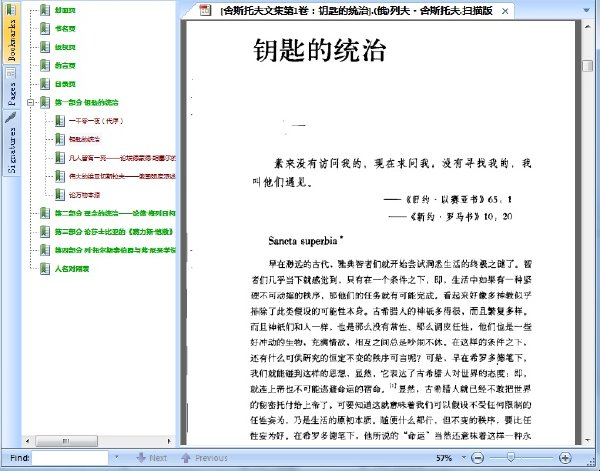This screenshot has height=471, width=600.
Task: Click the zoom slider handle
Action: (510, 457)
